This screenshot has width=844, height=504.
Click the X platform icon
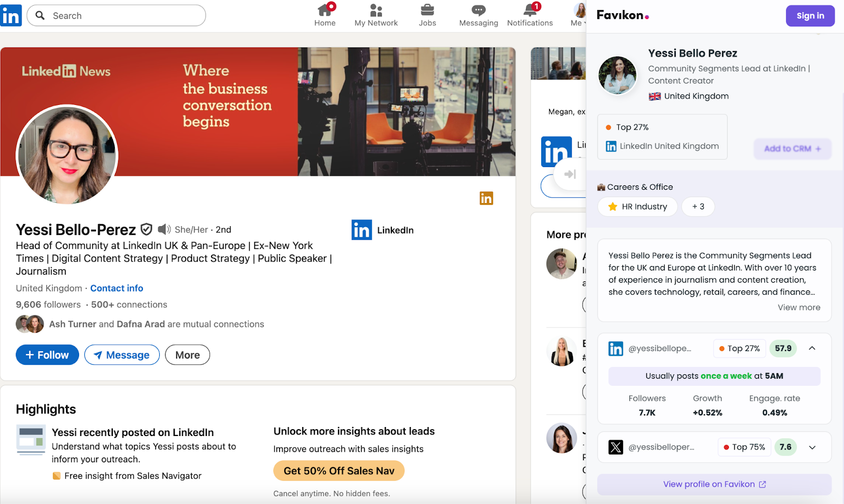pos(616,447)
